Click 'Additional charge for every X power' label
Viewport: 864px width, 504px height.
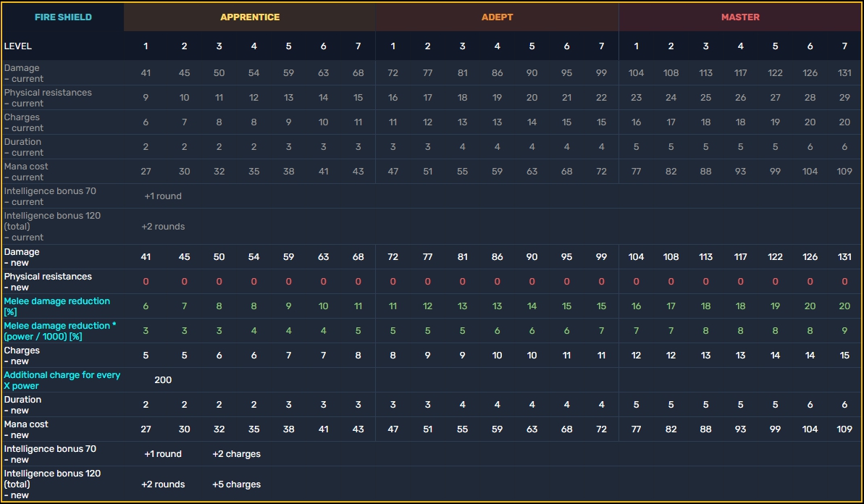pyautogui.click(x=62, y=380)
